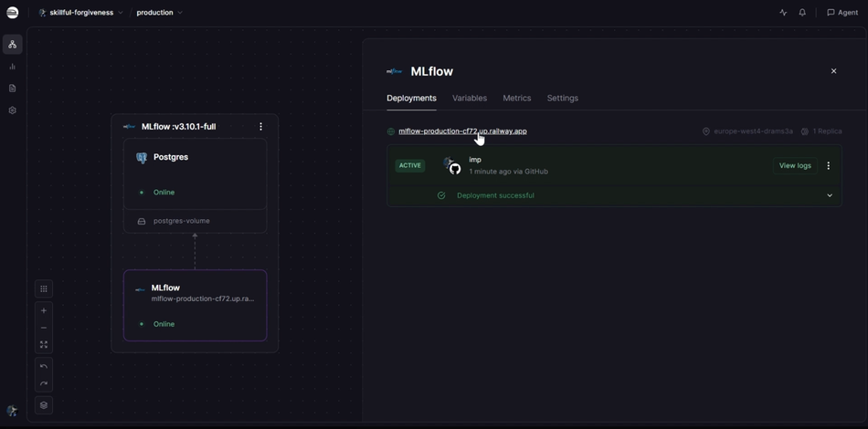Click the MLflow :v3.10.1-full group title
Viewport: 868px width, 429px height.
click(x=178, y=127)
